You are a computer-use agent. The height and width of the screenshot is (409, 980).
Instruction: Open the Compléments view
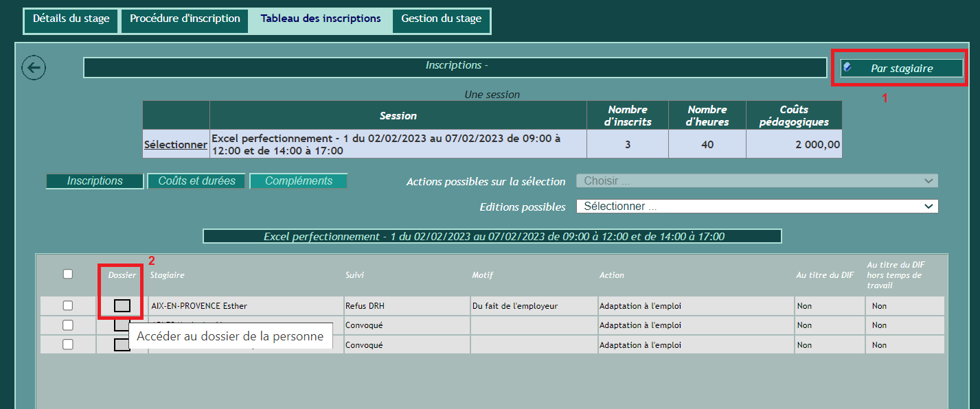[x=299, y=181]
